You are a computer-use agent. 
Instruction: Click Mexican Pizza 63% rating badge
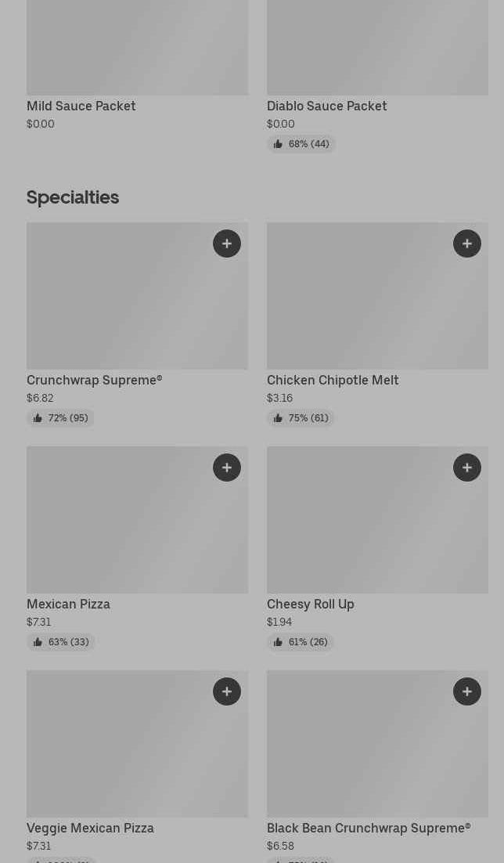coord(61,642)
